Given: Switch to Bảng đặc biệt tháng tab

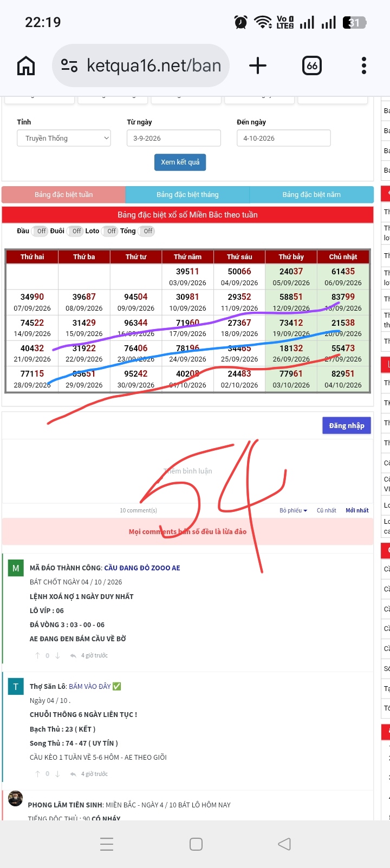Looking at the screenshot, I should coord(187,194).
